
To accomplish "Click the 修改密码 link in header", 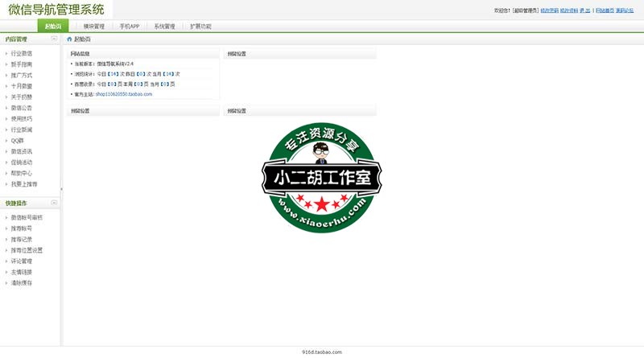I will tap(551, 11).
